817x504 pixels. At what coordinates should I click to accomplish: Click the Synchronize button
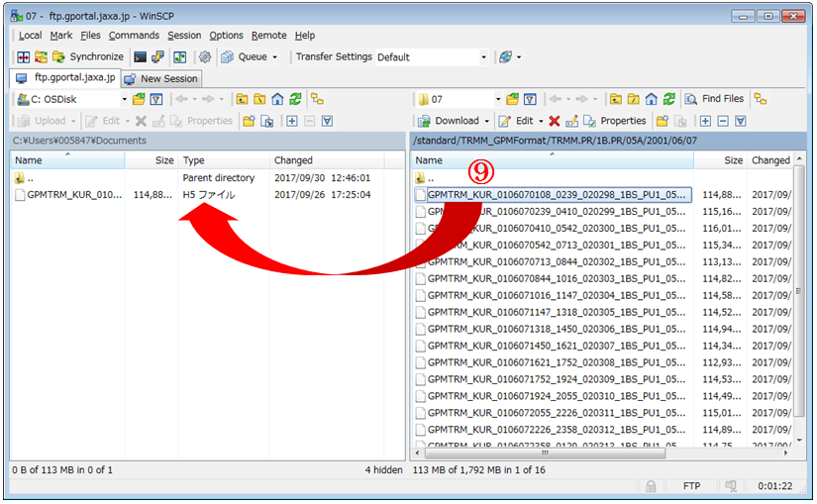point(88,56)
